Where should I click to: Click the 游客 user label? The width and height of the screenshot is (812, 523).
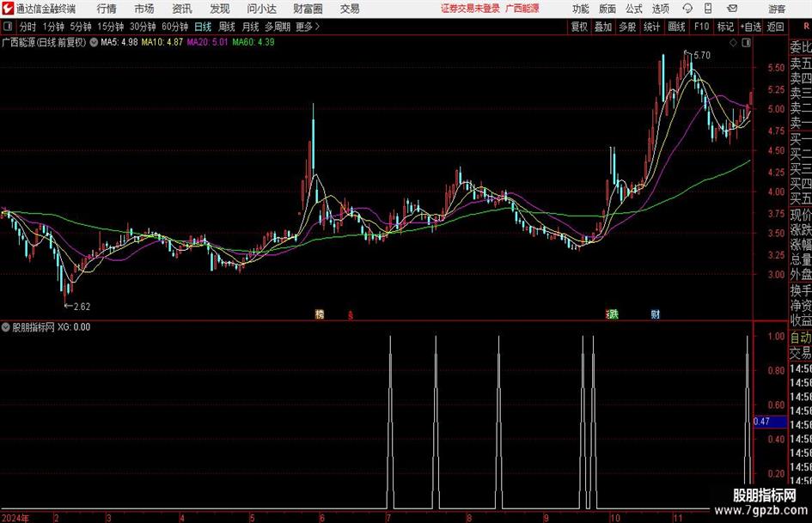[x=776, y=9]
